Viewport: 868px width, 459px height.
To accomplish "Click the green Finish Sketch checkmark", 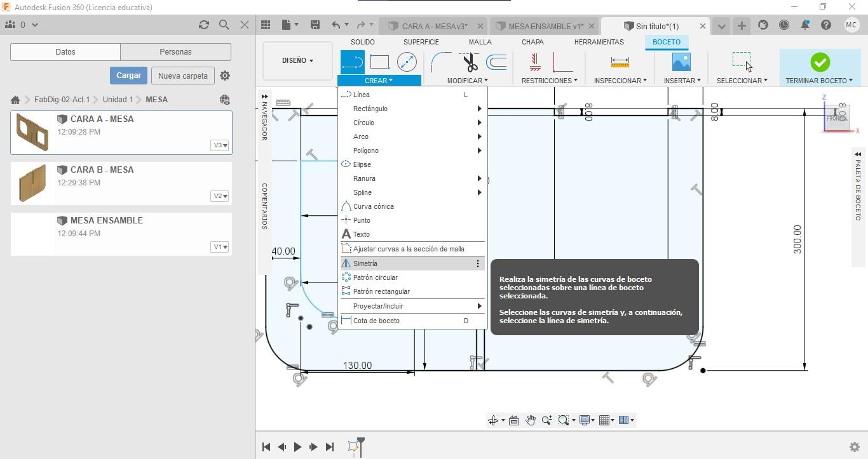I will (820, 62).
